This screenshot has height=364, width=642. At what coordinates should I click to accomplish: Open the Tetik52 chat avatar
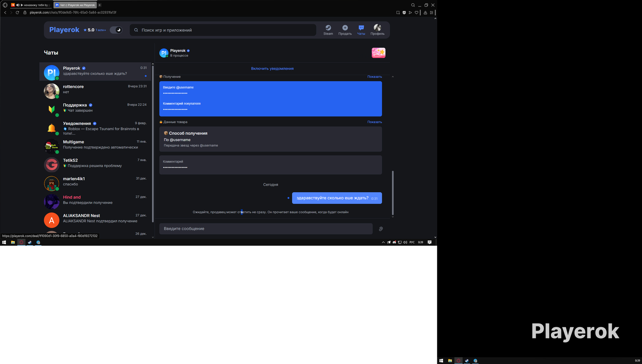(52, 165)
